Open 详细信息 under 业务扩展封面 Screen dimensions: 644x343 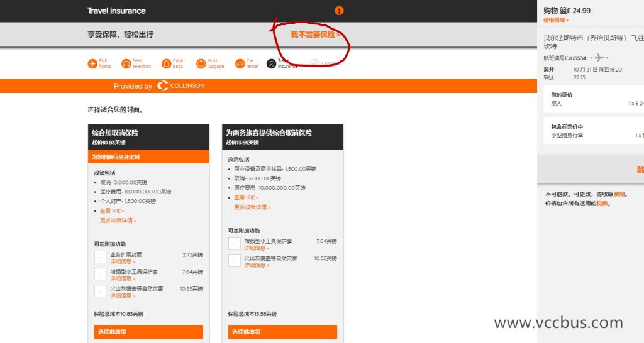click(122, 261)
